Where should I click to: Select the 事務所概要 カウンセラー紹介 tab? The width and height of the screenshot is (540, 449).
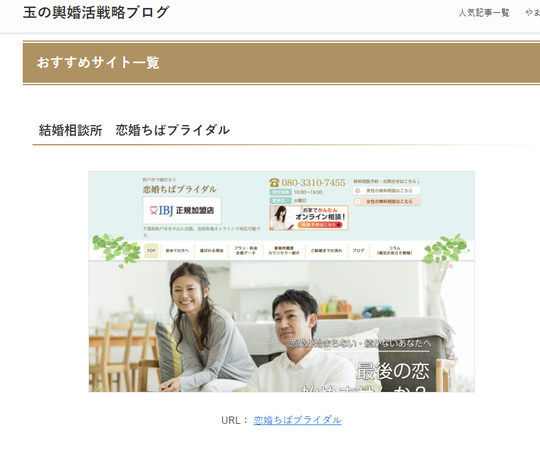coord(284,251)
